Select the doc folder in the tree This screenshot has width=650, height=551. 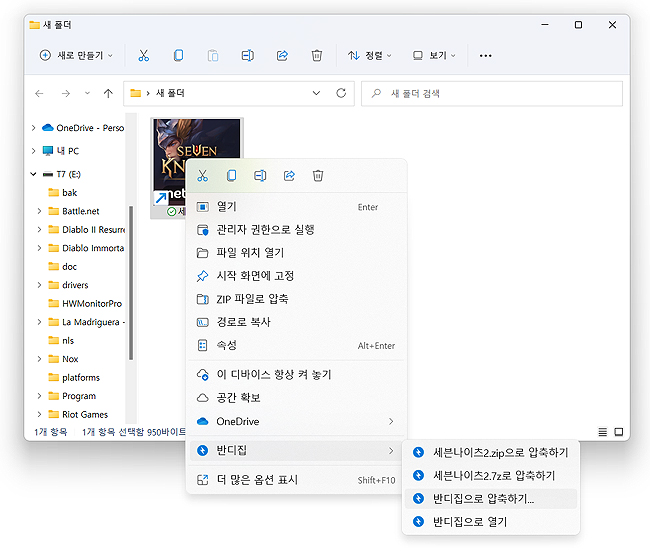(x=69, y=267)
